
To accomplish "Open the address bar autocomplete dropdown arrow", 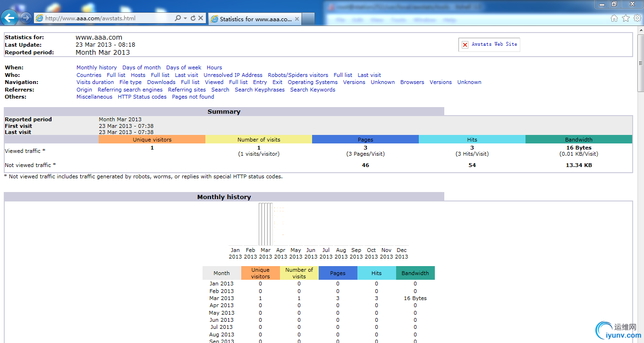I will click(x=186, y=18).
